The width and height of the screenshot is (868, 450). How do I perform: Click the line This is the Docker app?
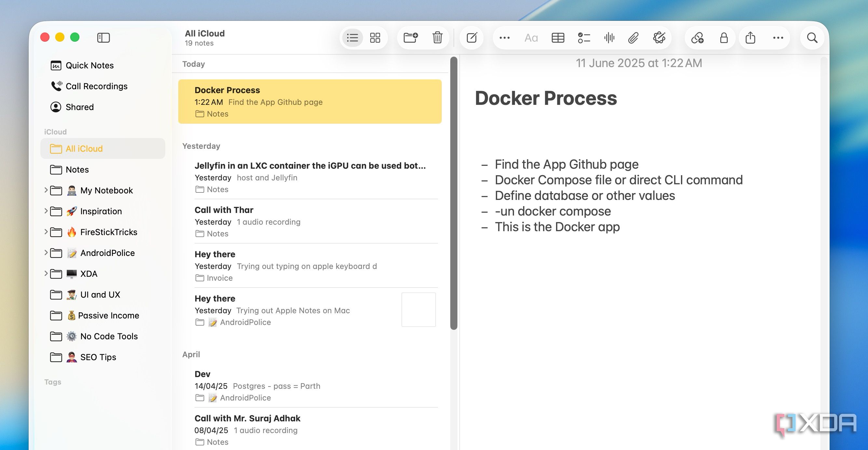(x=557, y=227)
